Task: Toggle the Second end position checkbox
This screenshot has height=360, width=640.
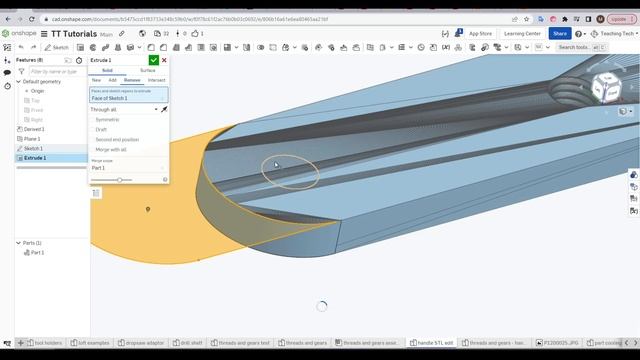Action: (114, 140)
